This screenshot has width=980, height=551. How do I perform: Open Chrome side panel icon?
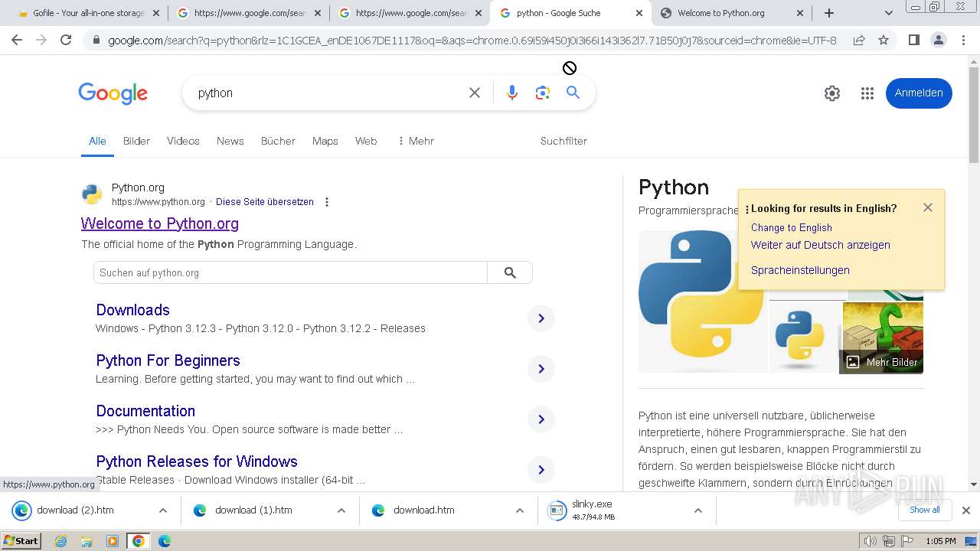pos(913,40)
